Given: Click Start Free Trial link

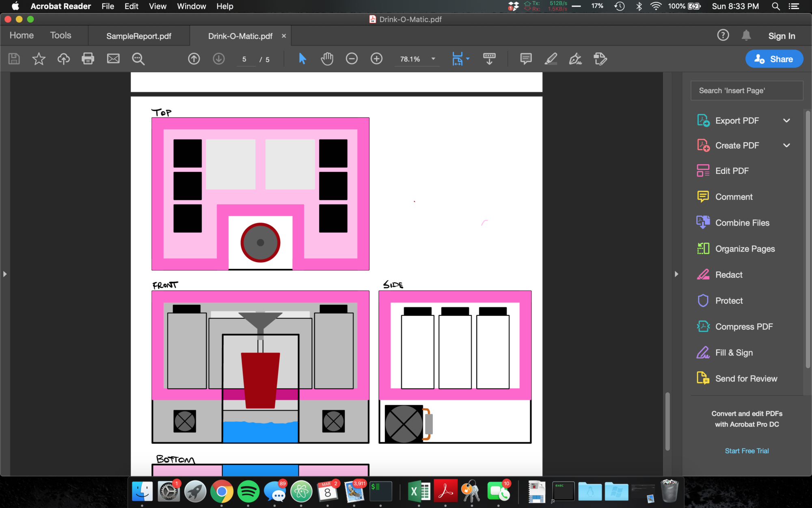Looking at the screenshot, I should click(x=747, y=451).
